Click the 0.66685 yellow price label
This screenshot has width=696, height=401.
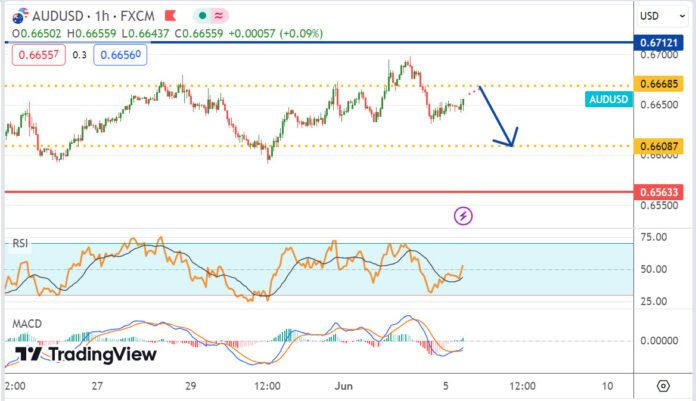tap(661, 86)
